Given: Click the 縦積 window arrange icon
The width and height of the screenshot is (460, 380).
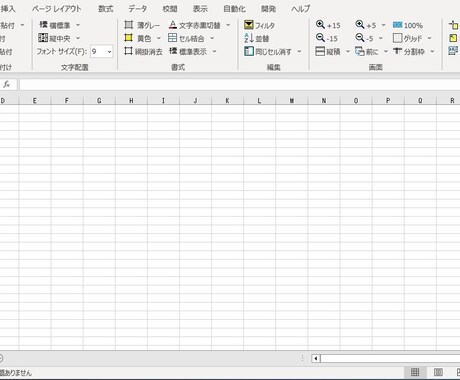Looking at the screenshot, I should pos(320,51).
